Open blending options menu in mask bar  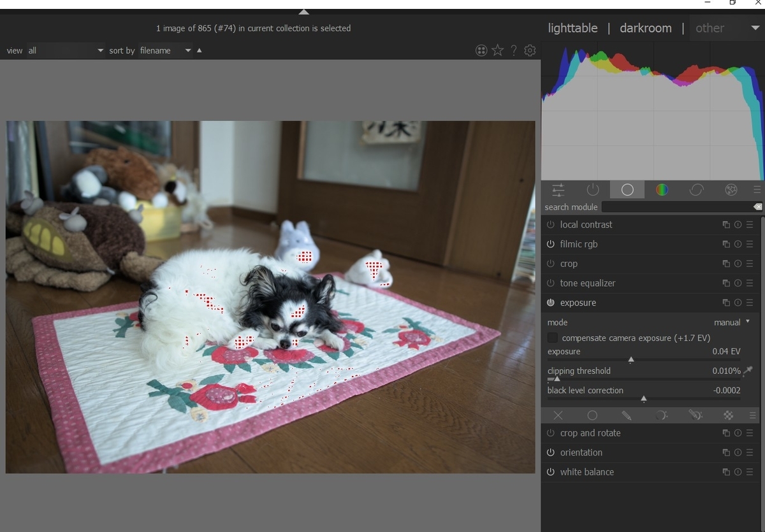[753, 415]
